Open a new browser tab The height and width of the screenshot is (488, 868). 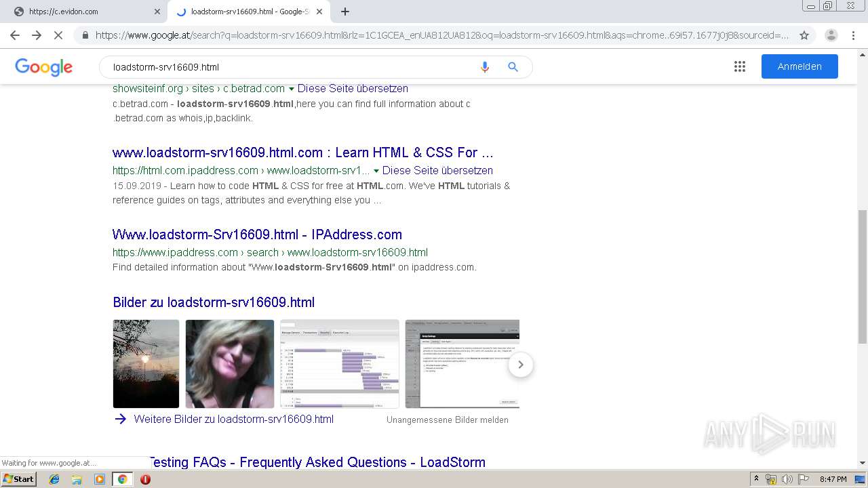pyautogui.click(x=345, y=12)
